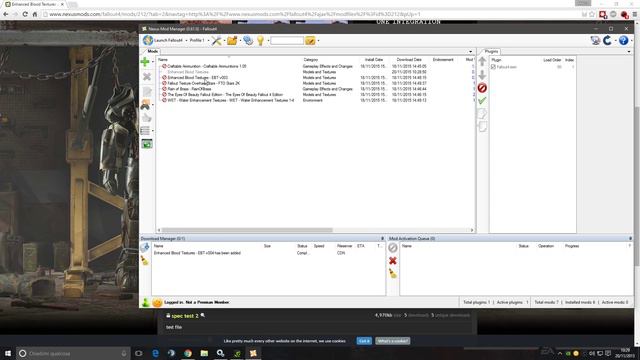Click the broom icon in Mod Activation Queue
Screen dimensions: 640x360
(x=393, y=273)
